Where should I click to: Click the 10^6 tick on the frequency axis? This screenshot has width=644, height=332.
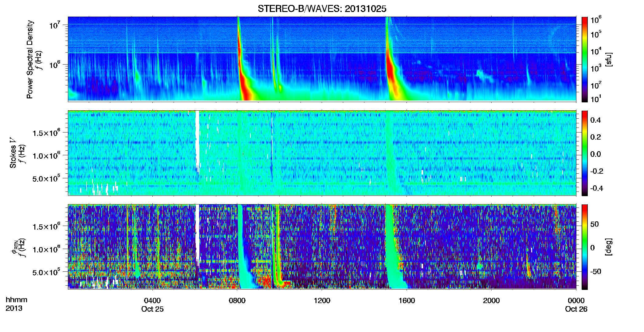[55, 65]
